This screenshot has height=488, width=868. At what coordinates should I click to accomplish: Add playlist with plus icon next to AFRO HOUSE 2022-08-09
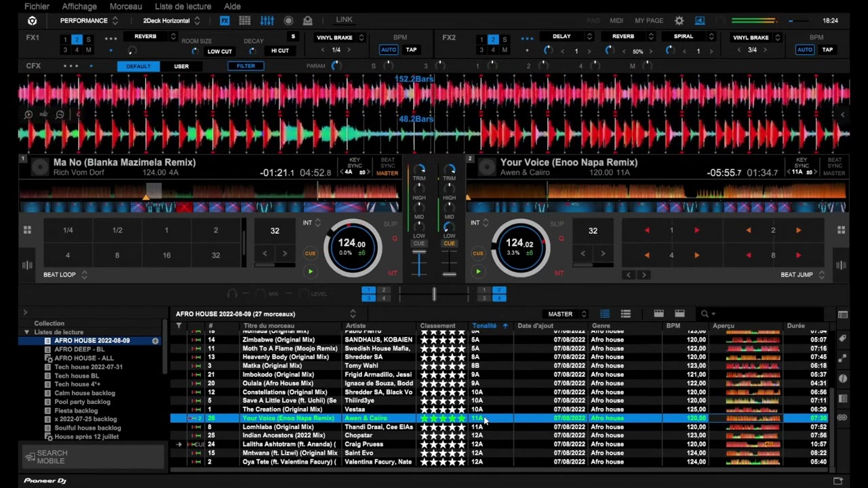tap(155, 341)
